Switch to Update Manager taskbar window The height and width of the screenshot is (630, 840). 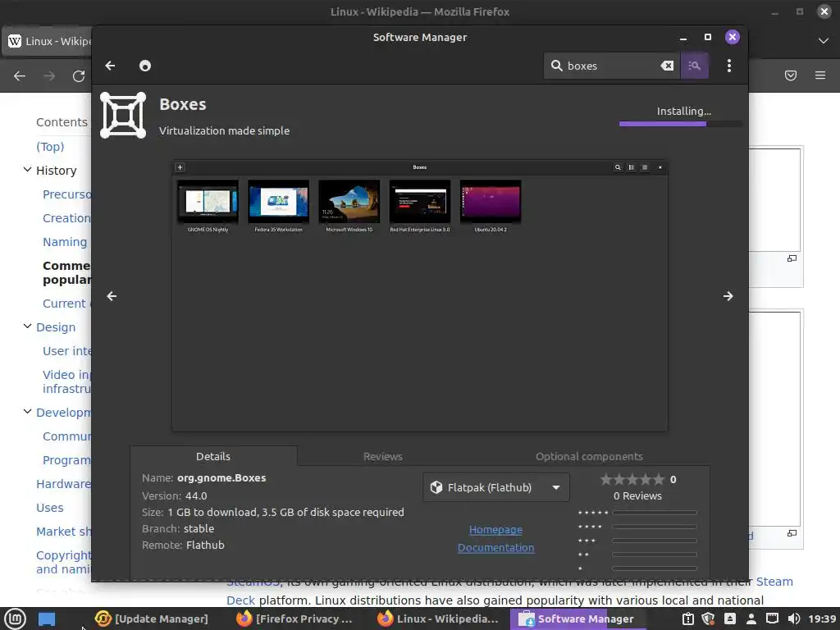pos(151,619)
